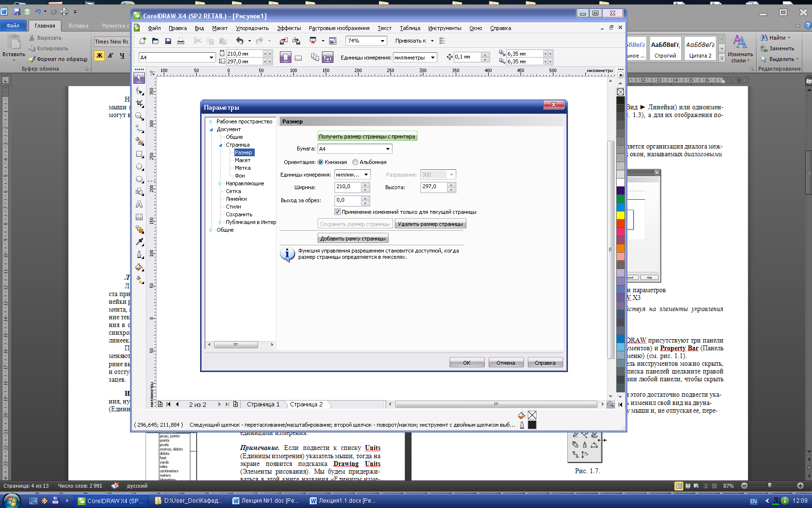Viewport: 812px width, 508px height.
Task: Click the Print icon in CorelDRAW toolbar
Action: click(180, 41)
